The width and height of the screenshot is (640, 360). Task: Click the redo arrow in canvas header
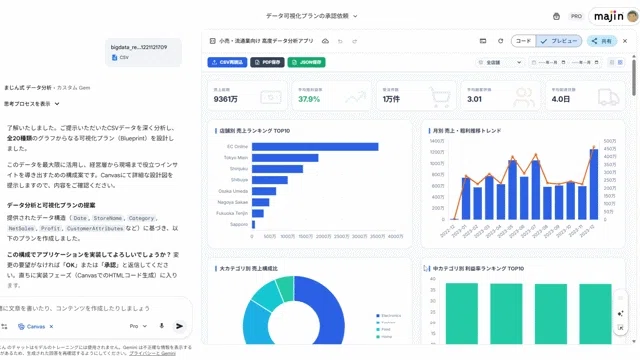[355, 41]
